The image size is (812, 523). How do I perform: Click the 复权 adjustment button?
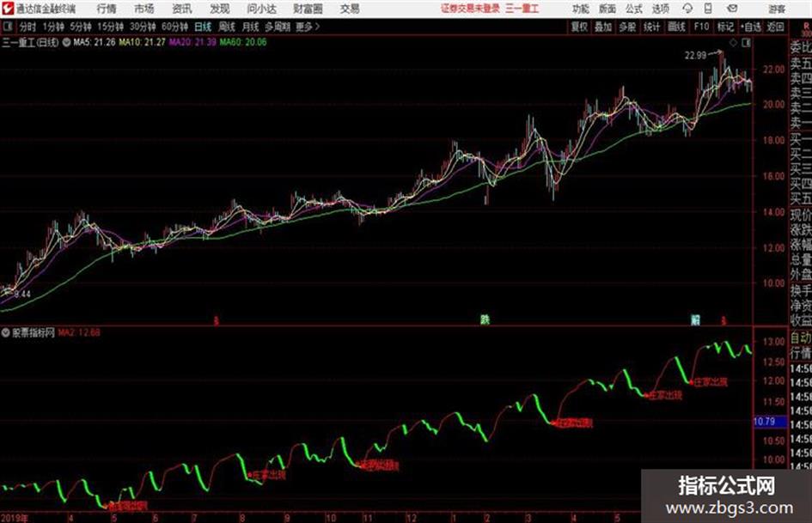coord(579,27)
